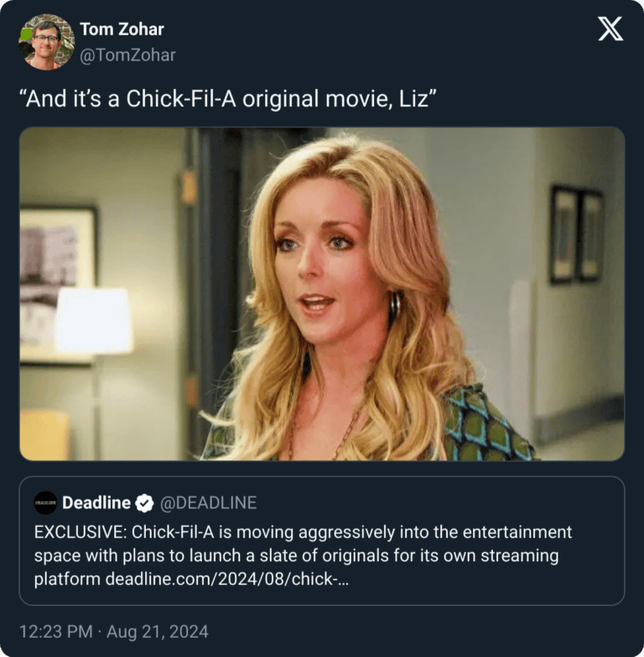Click the 12:23 PM timestamp
This screenshot has width=644, height=657.
click(56, 632)
